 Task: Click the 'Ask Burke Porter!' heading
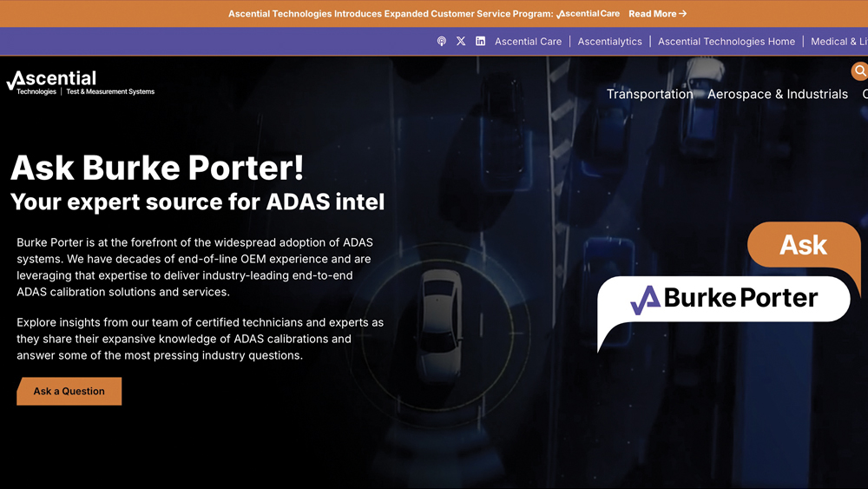157,168
